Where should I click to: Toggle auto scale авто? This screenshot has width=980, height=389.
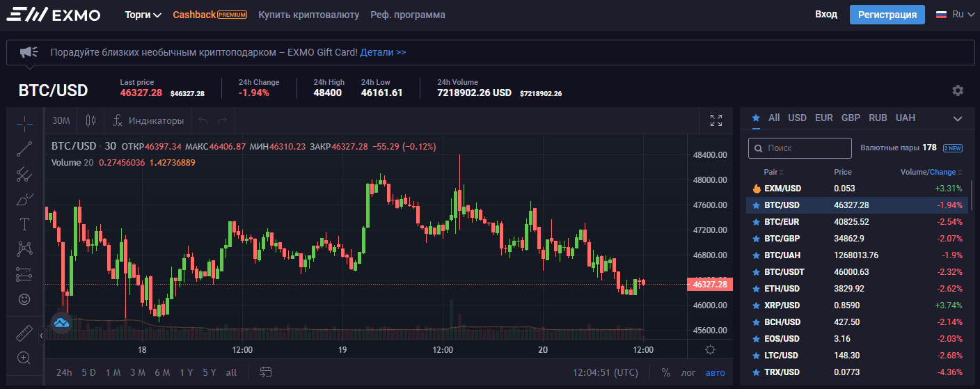[x=715, y=372]
